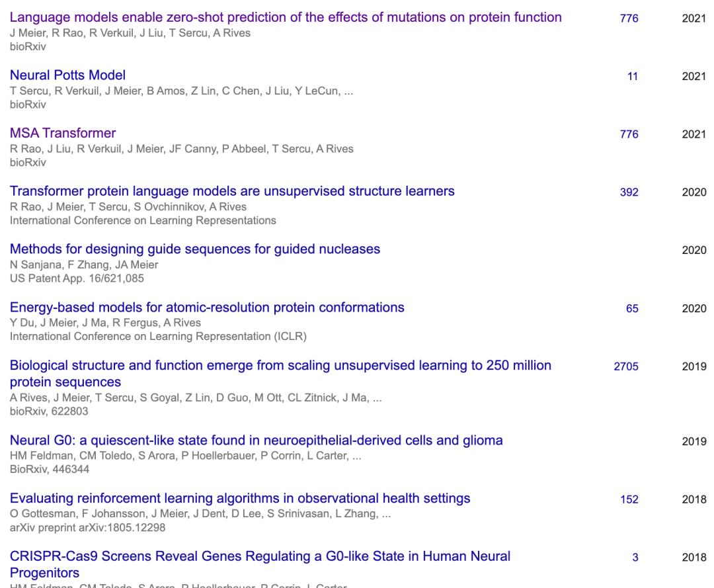View the 11 citations of Neural Potts Model
This screenshot has width=714, height=588.
tap(633, 76)
